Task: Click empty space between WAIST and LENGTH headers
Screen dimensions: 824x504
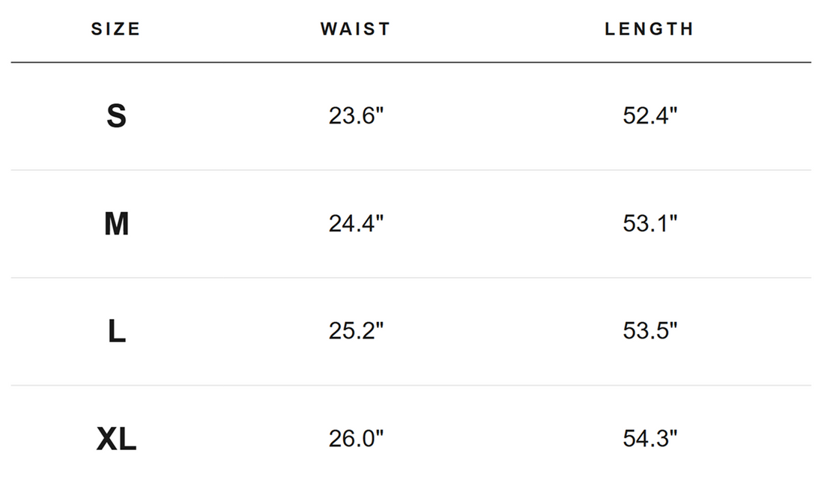Action: [x=497, y=29]
